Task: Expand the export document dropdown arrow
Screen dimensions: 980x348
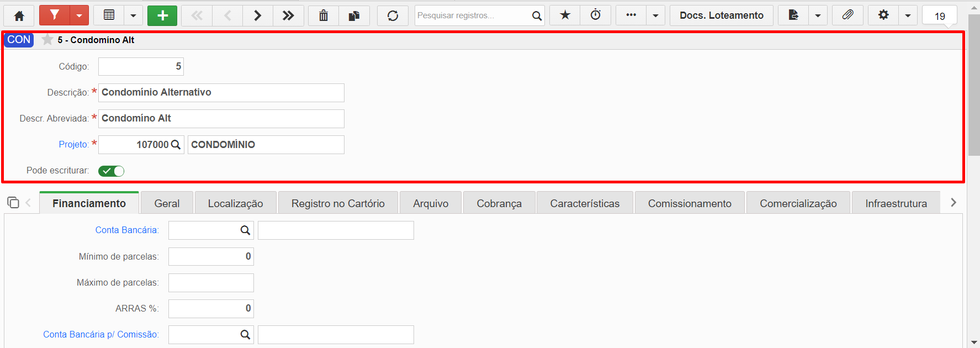Action: click(x=818, y=15)
